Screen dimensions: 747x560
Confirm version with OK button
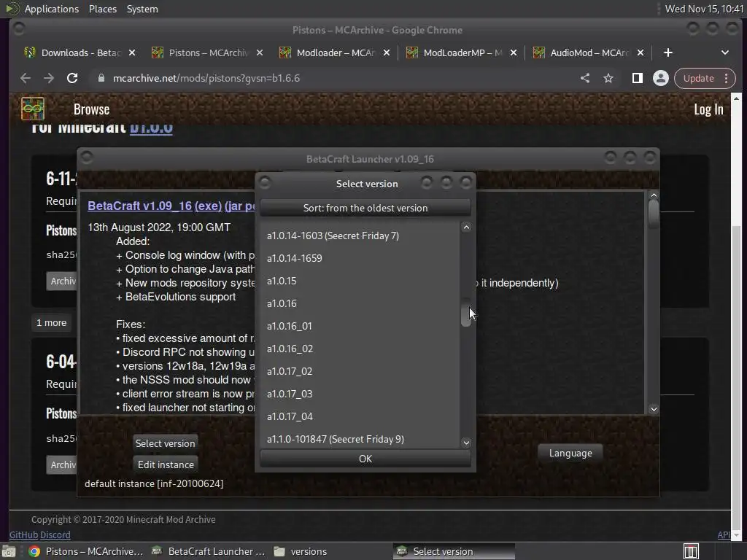[x=365, y=459]
